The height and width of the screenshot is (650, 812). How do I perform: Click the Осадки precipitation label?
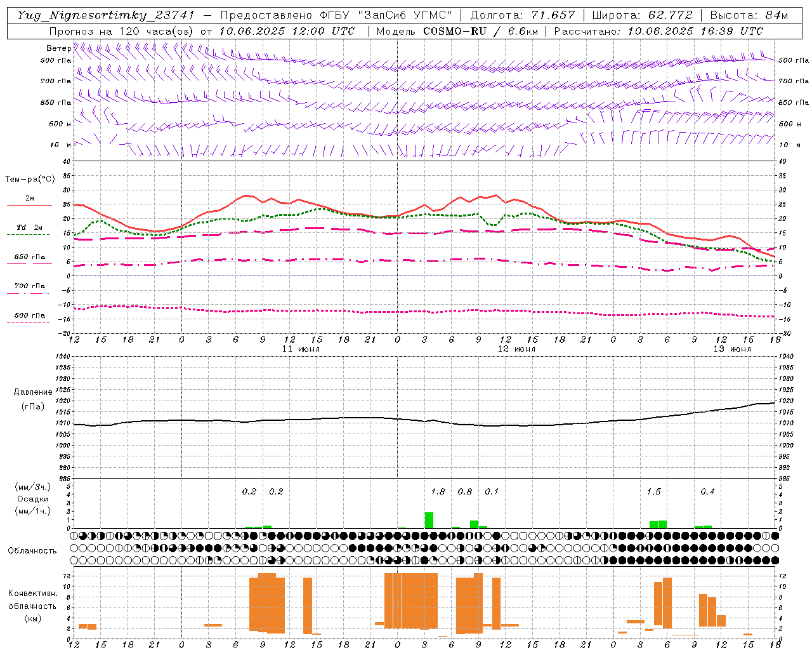pyautogui.click(x=32, y=499)
